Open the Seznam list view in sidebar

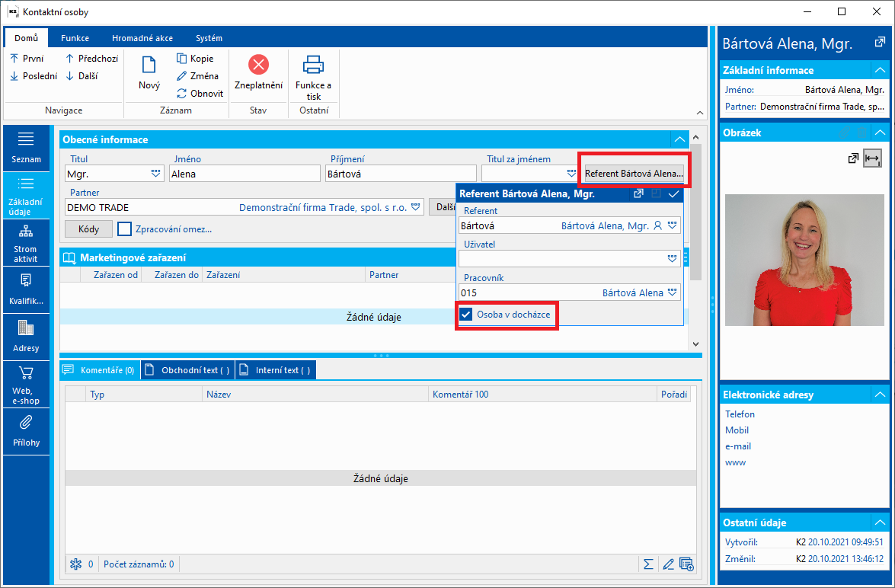point(26,149)
